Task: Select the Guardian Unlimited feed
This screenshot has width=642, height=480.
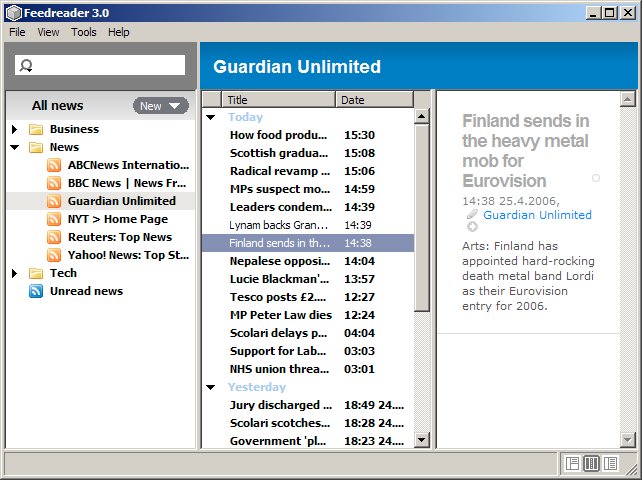Action: pyautogui.click(x=100, y=201)
